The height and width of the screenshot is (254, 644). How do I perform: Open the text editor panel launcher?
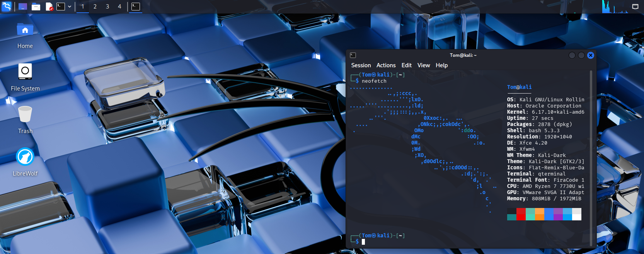[49, 7]
